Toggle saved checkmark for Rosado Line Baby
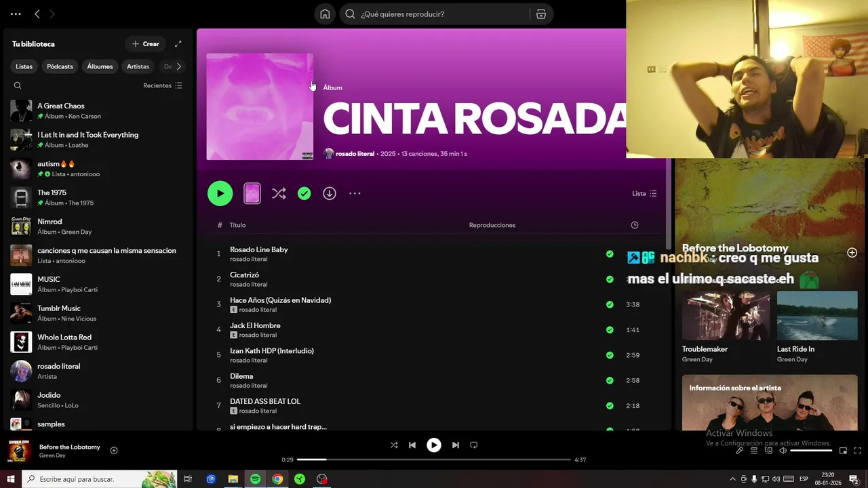868x488 pixels. pos(610,254)
